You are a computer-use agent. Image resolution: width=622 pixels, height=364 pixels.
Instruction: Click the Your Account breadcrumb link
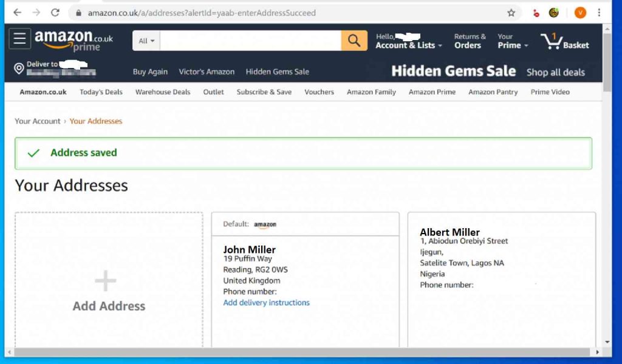(x=38, y=121)
